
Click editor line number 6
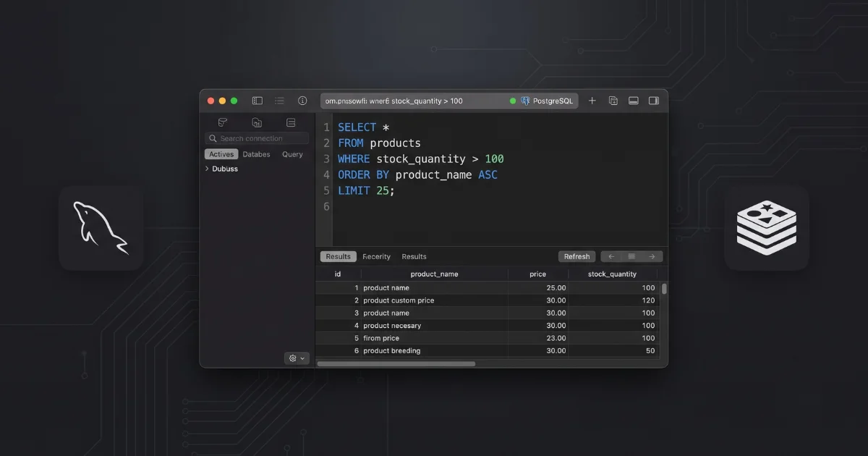click(326, 207)
